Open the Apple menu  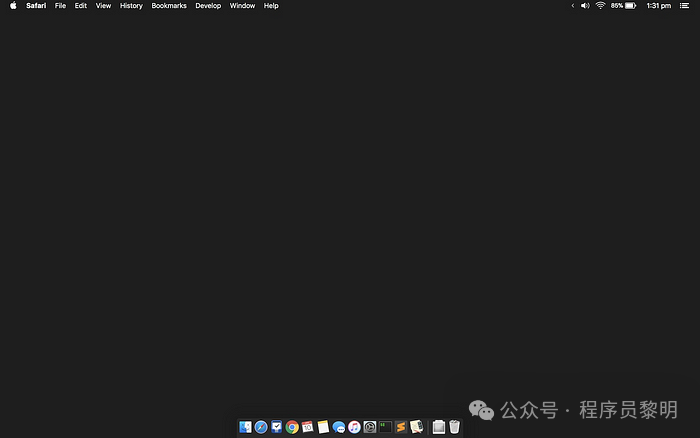[13, 6]
